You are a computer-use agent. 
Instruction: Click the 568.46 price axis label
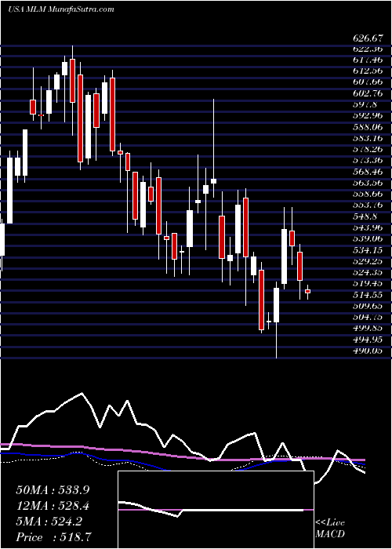368,172
